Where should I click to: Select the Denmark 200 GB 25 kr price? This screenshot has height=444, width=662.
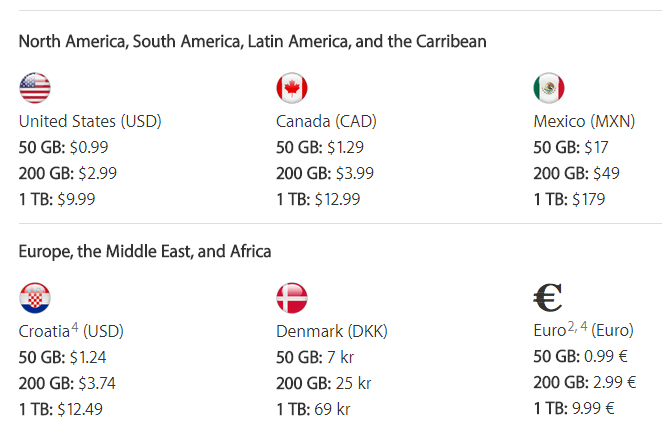(324, 383)
